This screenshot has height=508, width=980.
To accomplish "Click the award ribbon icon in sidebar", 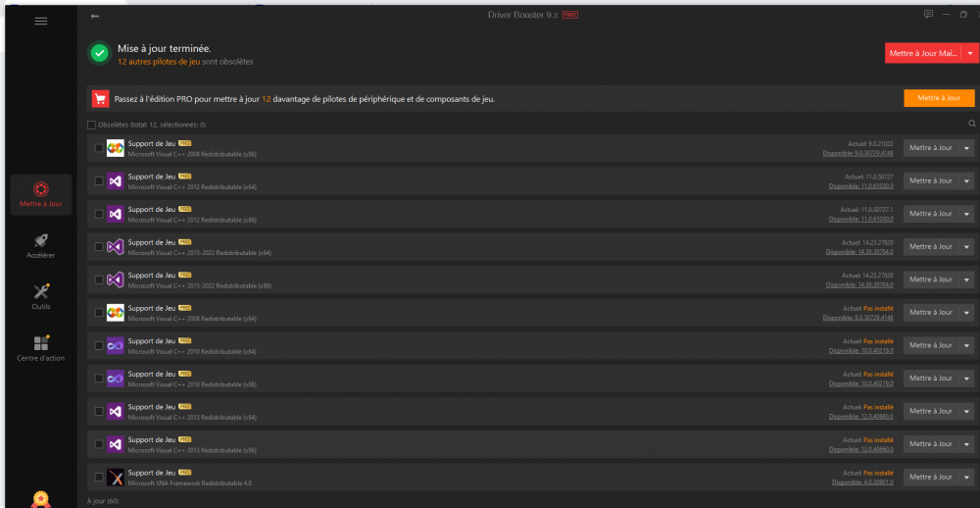I will (40, 498).
